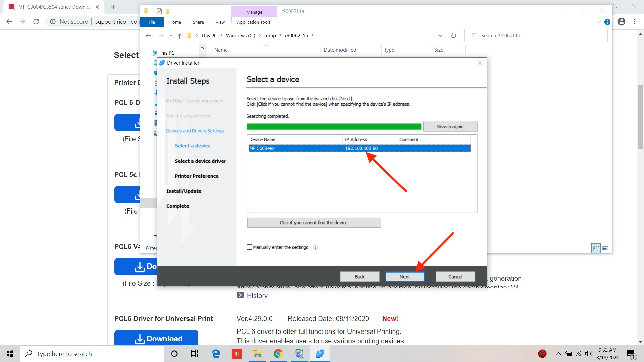Open new Chrome tab plus button

113,7
